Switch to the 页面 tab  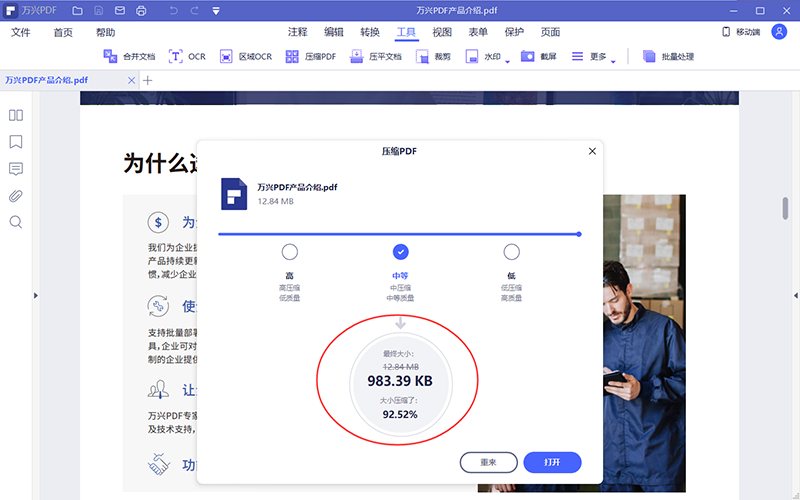coord(551,32)
